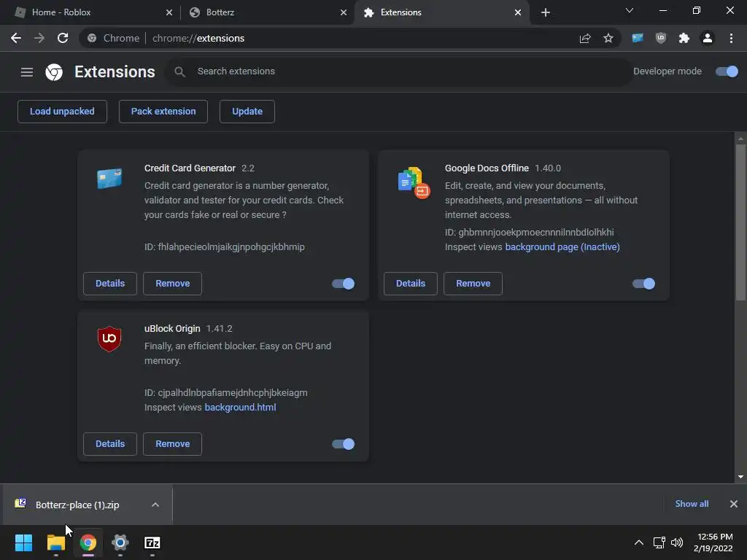Viewport: 747px width, 560px height.
Task: Click the search magnifier icon
Action: (x=179, y=72)
